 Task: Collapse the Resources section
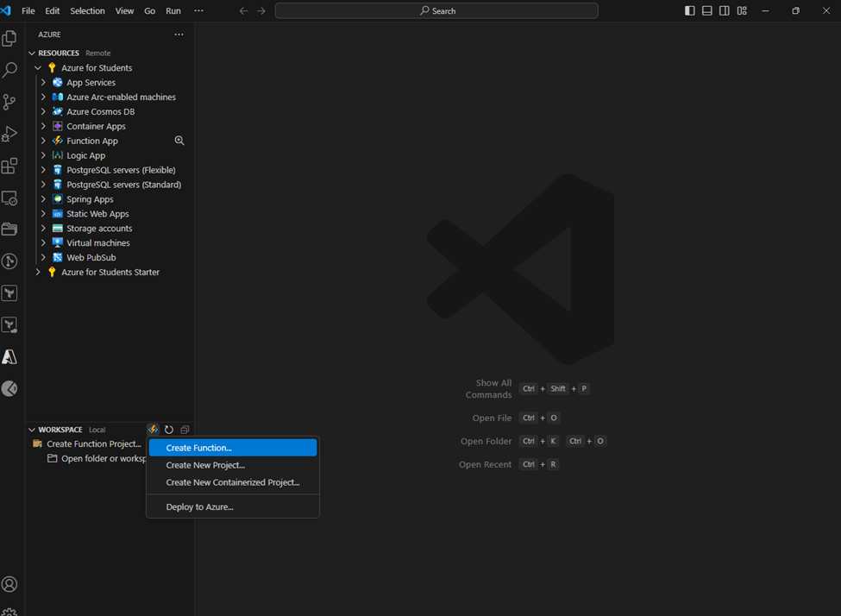tap(32, 53)
